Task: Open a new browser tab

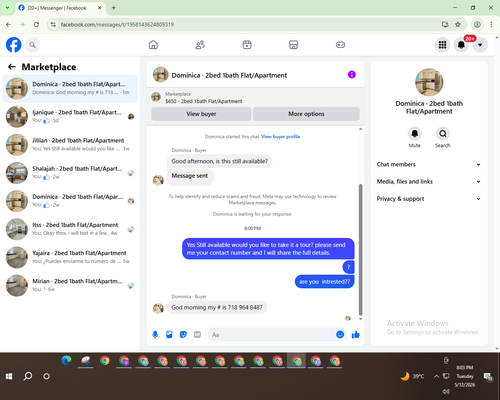Action: [114, 8]
